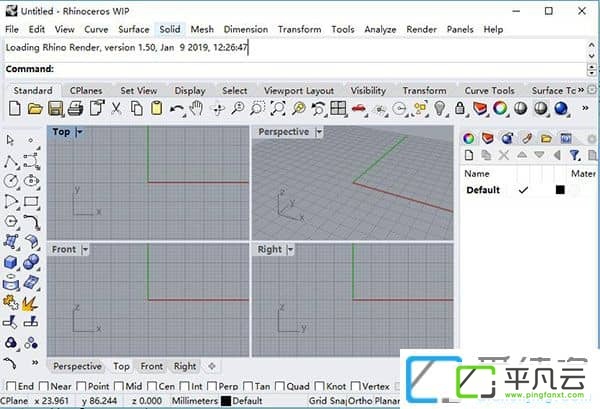Image resolution: width=600 pixels, height=409 pixels.
Task: Enable the Cen object snap checkbox
Action: click(x=152, y=386)
